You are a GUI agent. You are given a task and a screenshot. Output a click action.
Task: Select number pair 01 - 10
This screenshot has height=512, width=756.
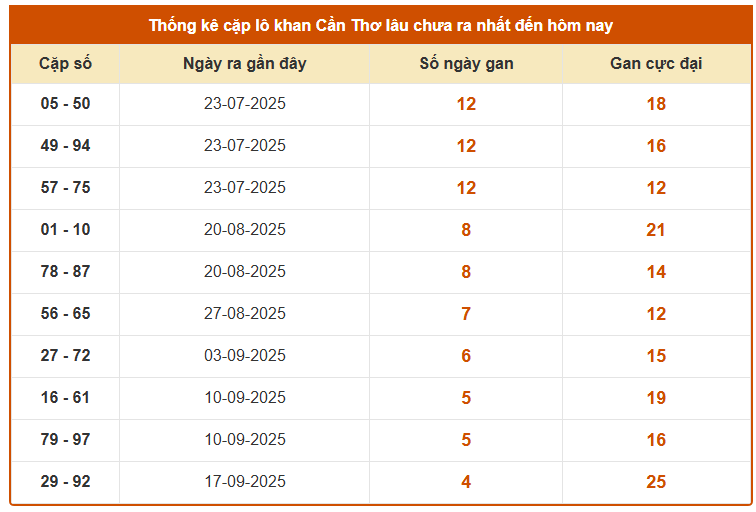65,230
